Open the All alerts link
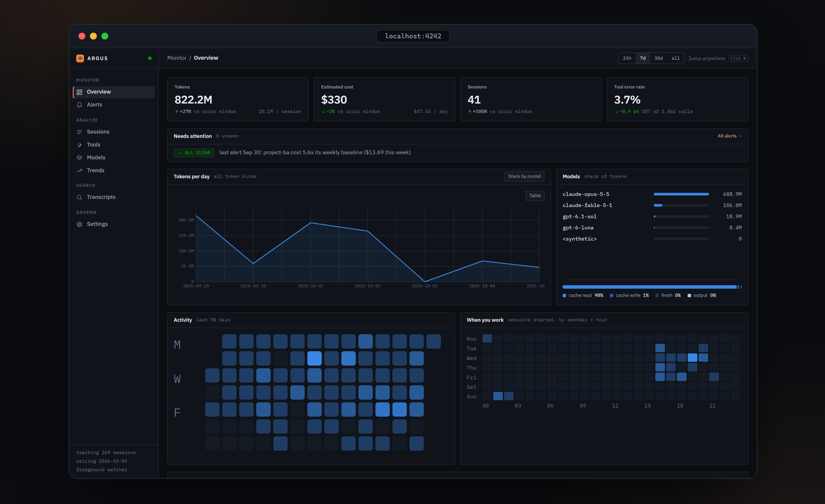The width and height of the screenshot is (825, 504). [729, 136]
